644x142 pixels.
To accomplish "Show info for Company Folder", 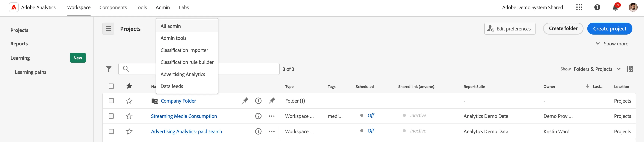I will 258,101.
